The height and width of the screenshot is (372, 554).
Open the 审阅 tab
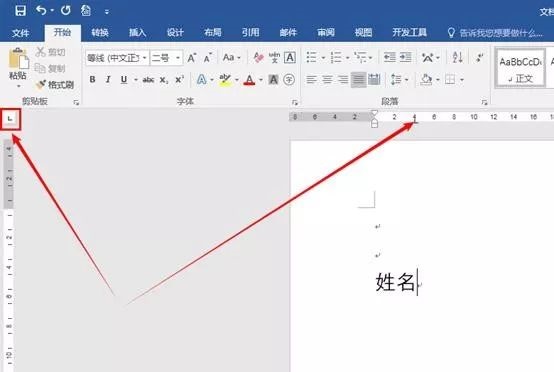[326, 33]
